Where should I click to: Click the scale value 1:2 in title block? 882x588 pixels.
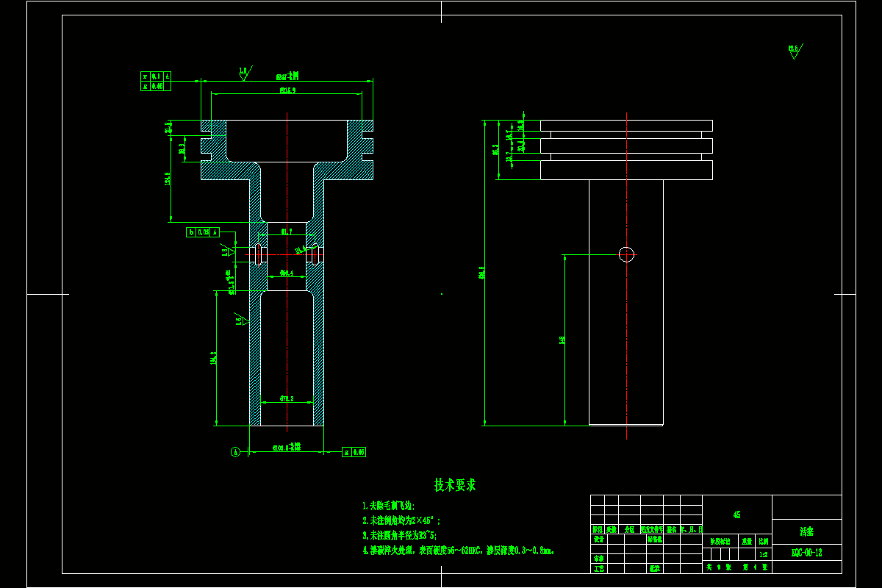point(764,555)
